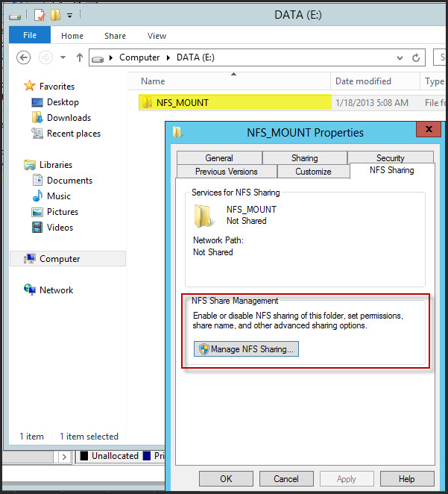Open the General tab in Properties
448x494 pixels.
219,158
